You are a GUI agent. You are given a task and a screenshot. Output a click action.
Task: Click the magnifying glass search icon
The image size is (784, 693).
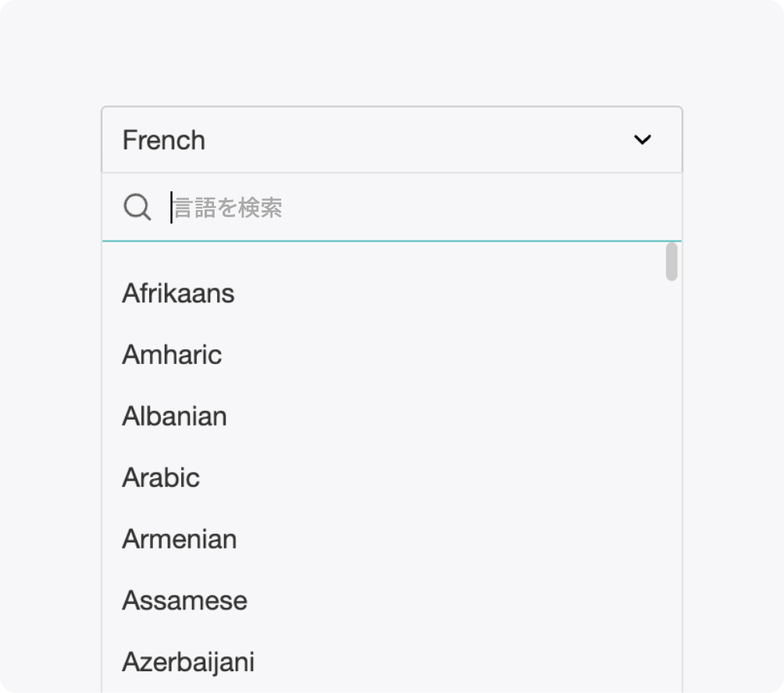[137, 207]
